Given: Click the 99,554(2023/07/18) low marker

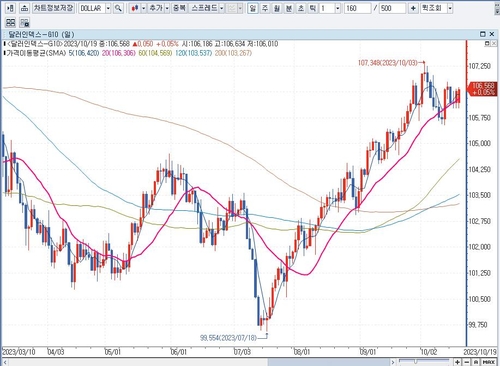Looking at the screenshot, I should [229, 338].
